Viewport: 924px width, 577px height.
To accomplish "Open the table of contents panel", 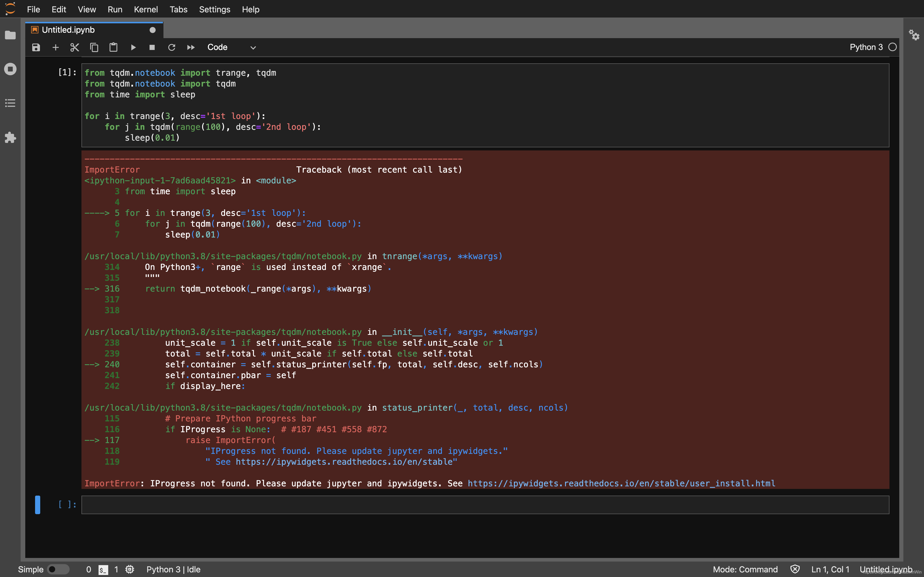I will pos(10,103).
